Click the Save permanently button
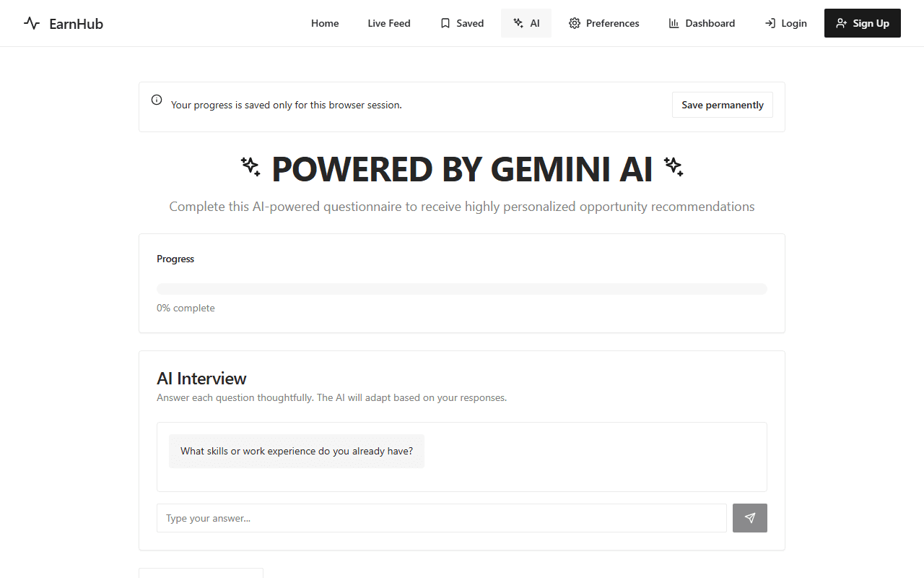 [723, 105]
